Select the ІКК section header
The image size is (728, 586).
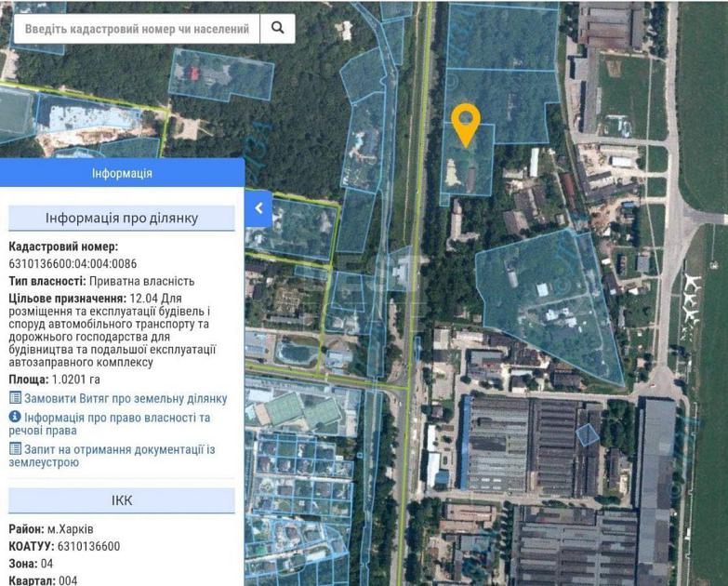(x=122, y=500)
